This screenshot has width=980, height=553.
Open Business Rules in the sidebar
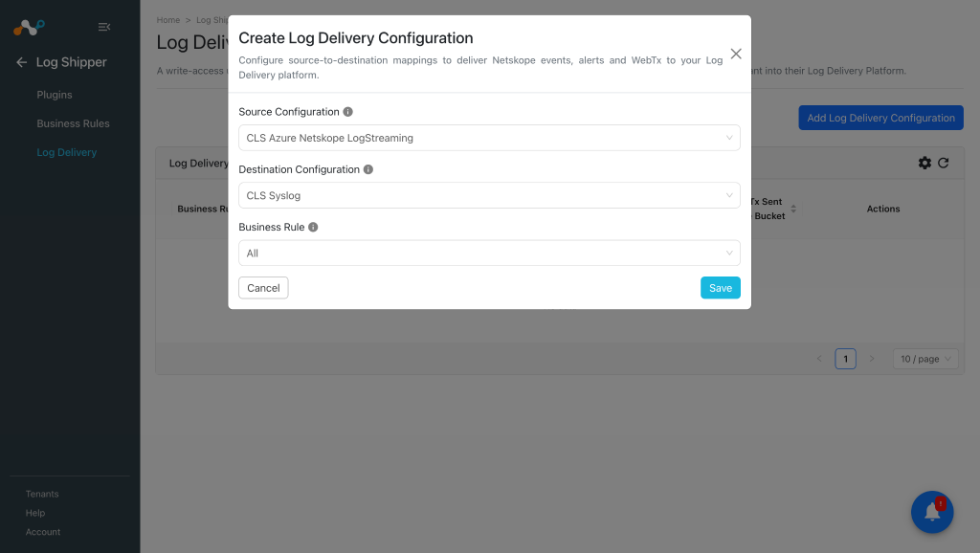point(73,123)
